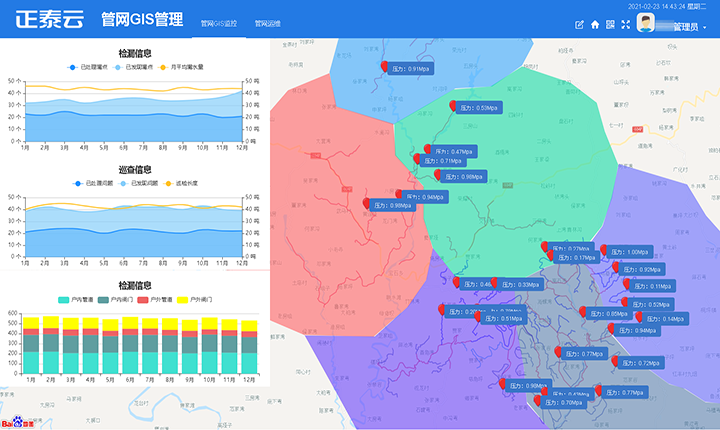Click the Baidu map logo
Screen dimensions: 720x430
(17, 423)
